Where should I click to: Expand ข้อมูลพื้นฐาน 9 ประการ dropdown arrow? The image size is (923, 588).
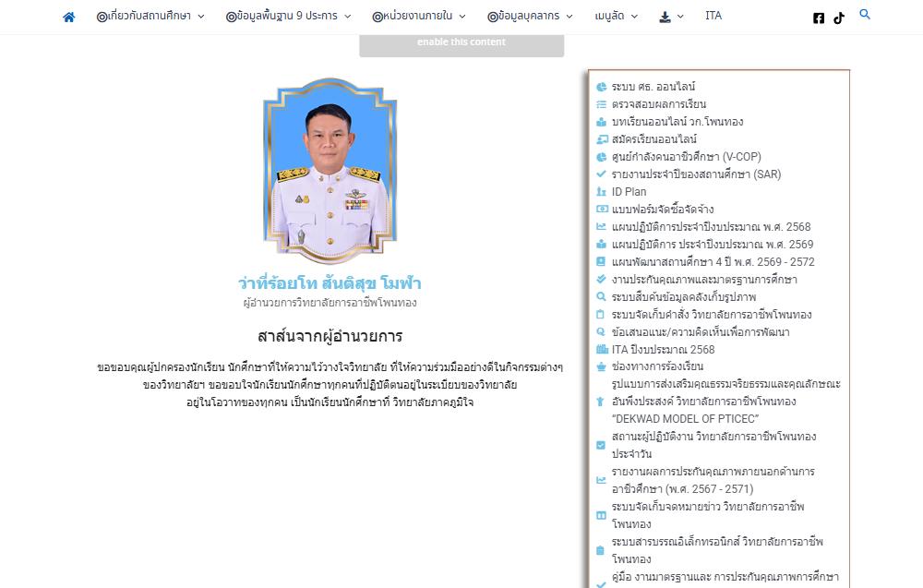pos(348,17)
